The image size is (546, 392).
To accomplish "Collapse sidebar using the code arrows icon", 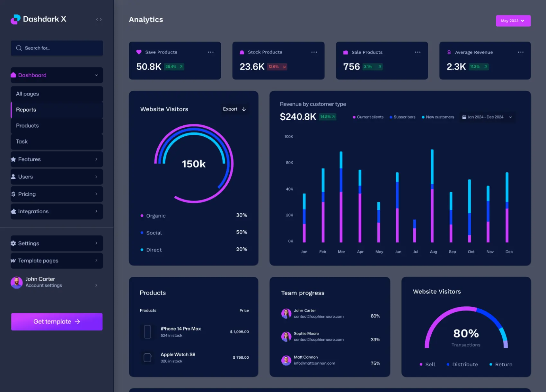I will 99,20.
